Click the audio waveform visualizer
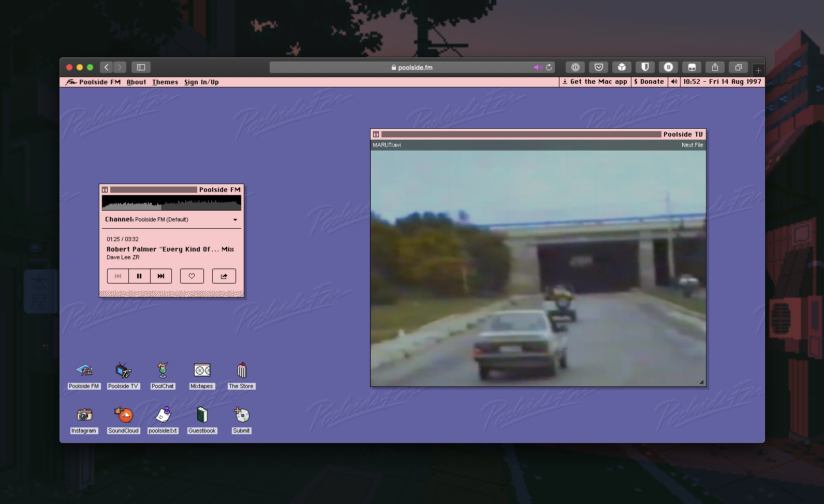Screen dimensions: 824x504 pyautogui.click(x=171, y=203)
